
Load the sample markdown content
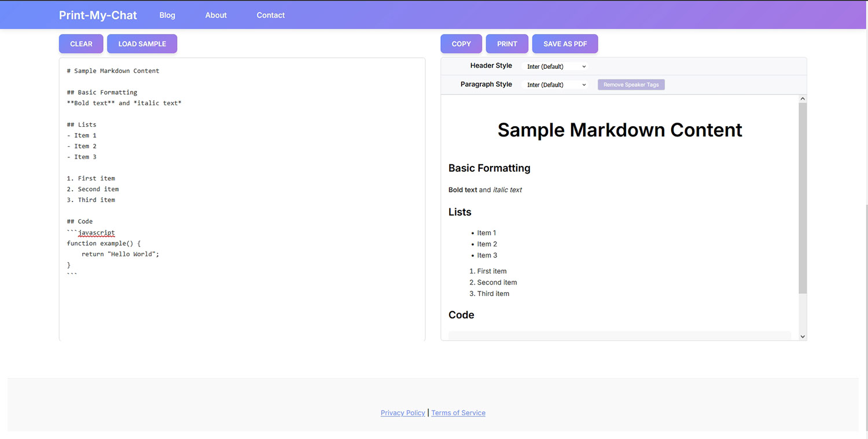click(142, 43)
